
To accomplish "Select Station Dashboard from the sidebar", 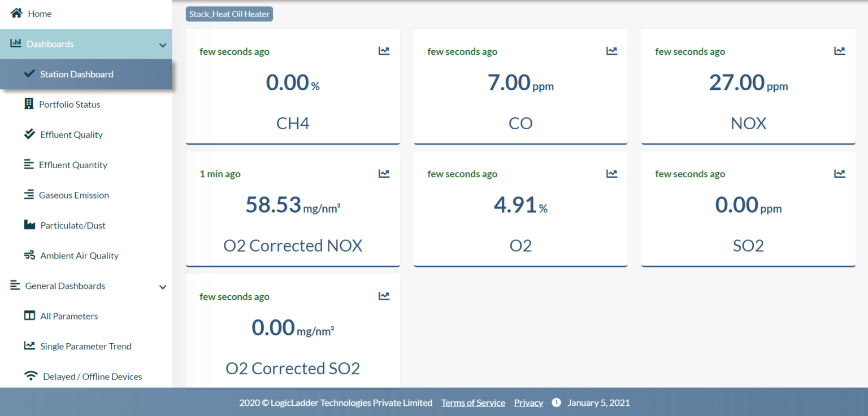I will pyautogui.click(x=76, y=73).
